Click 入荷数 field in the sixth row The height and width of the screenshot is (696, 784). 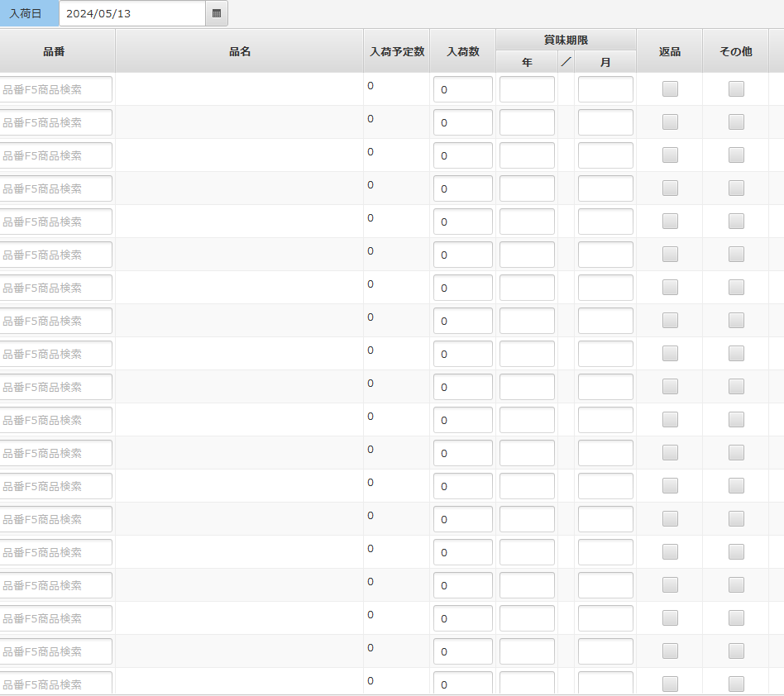point(463,255)
